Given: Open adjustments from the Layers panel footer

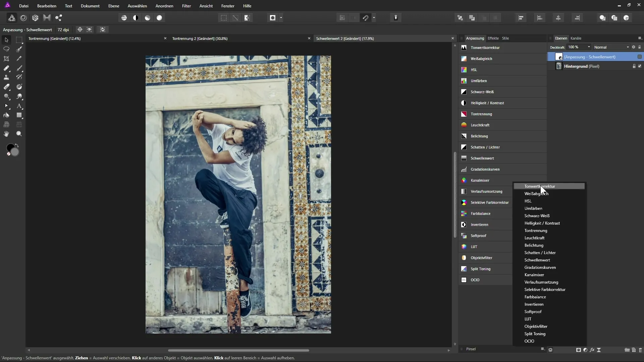Looking at the screenshot, I should [585, 350].
